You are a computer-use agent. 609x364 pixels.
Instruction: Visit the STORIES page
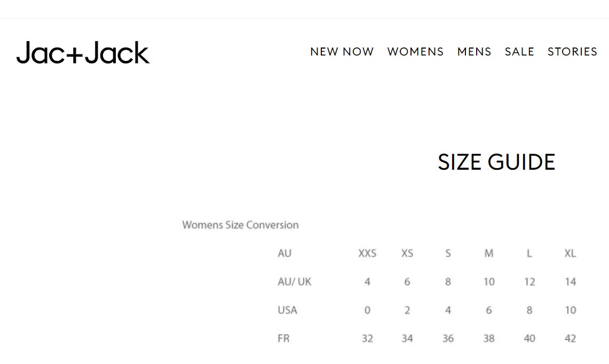pos(572,52)
